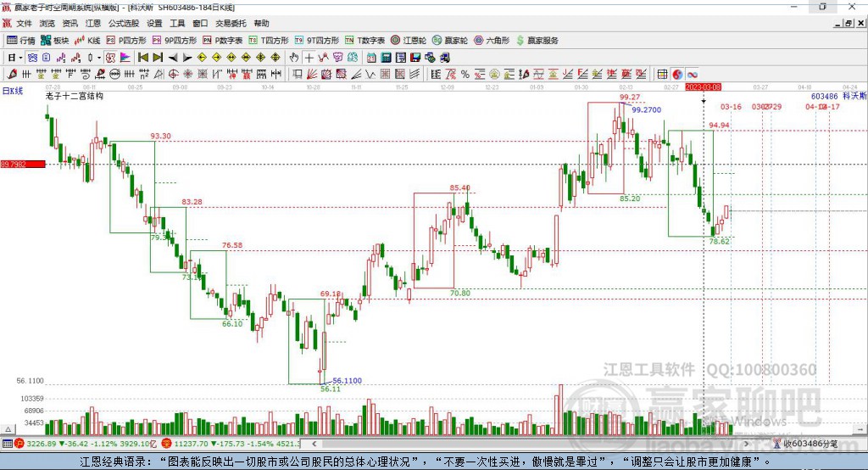The height and width of the screenshot is (470, 868).
Task: Launch the 江恩轮 Gann wheel
Action: pyautogui.click(x=409, y=41)
